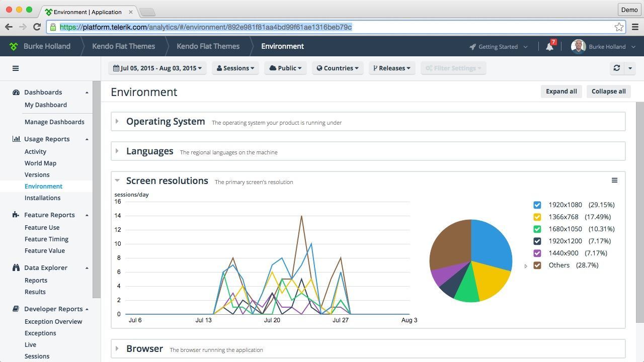Click the hamburger sidebar toggle icon
Screen dimensions: 644x362
[16, 68]
